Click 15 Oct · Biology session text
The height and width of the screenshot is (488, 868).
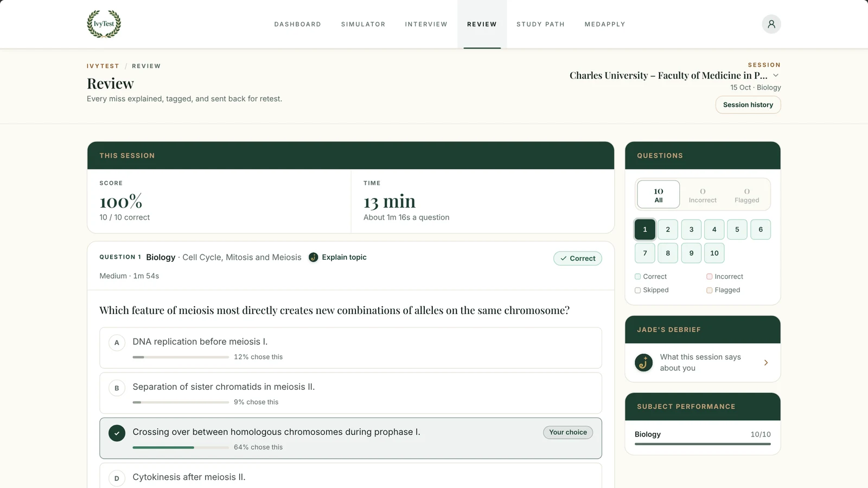point(755,87)
